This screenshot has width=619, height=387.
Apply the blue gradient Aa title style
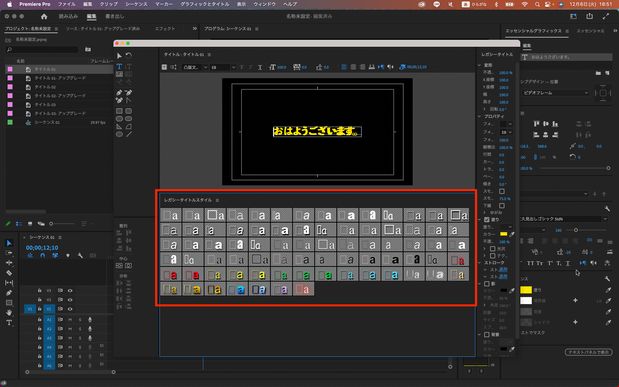[237, 289]
